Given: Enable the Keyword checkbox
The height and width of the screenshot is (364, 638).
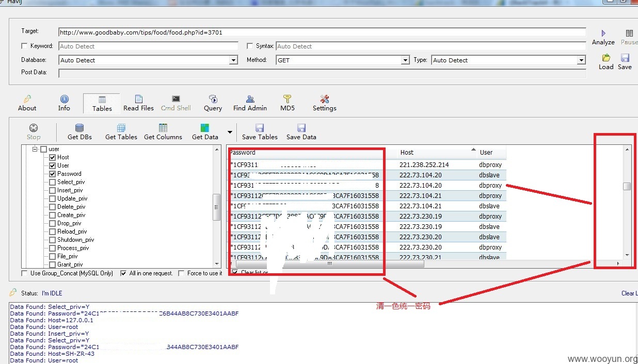Looking at the screenshot, I should (x=24, y=46).
